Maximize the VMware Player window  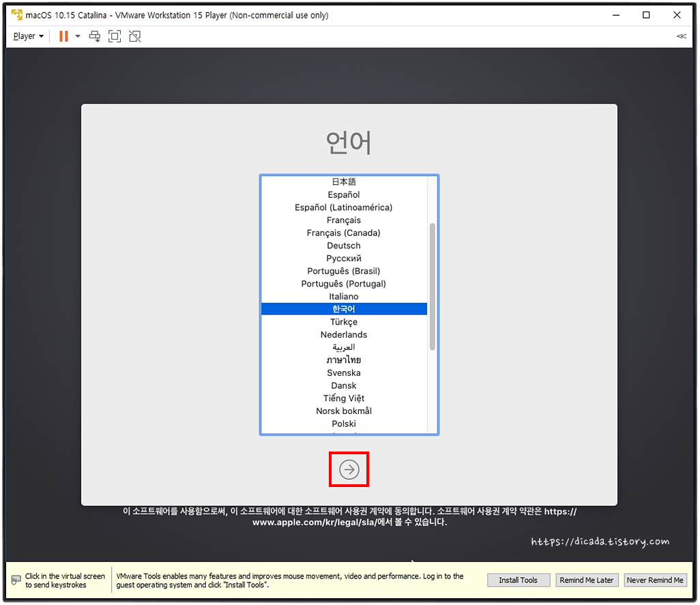click(646, 15)
